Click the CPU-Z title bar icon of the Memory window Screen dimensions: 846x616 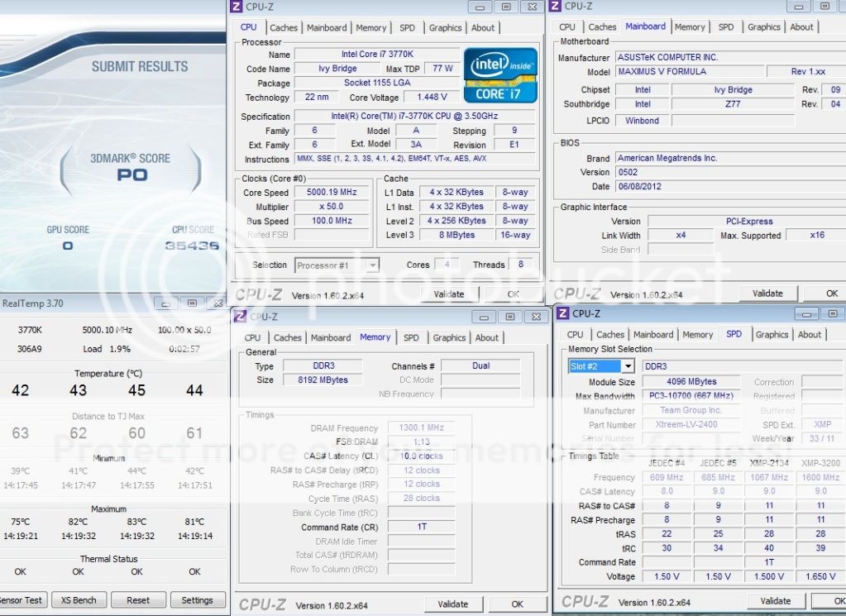coord(240,316)
